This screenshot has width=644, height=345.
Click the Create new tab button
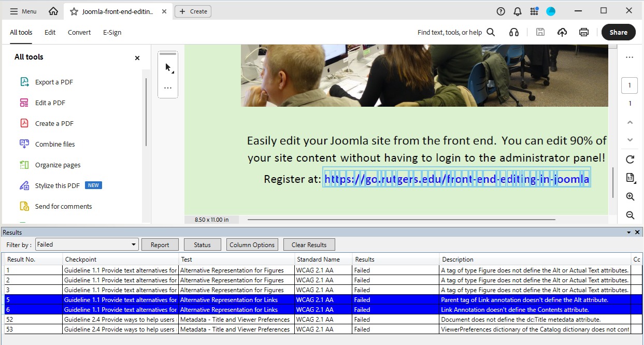point(193,11)
